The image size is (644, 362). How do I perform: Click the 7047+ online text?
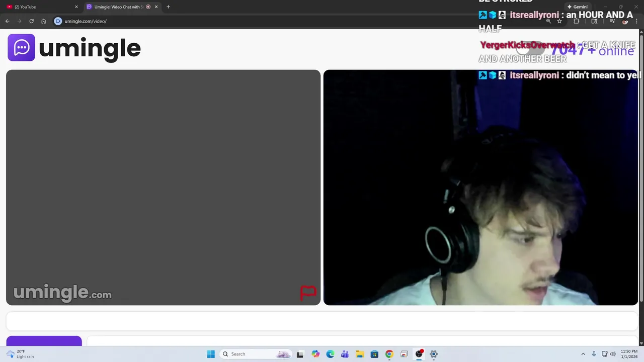pos(592,50)
